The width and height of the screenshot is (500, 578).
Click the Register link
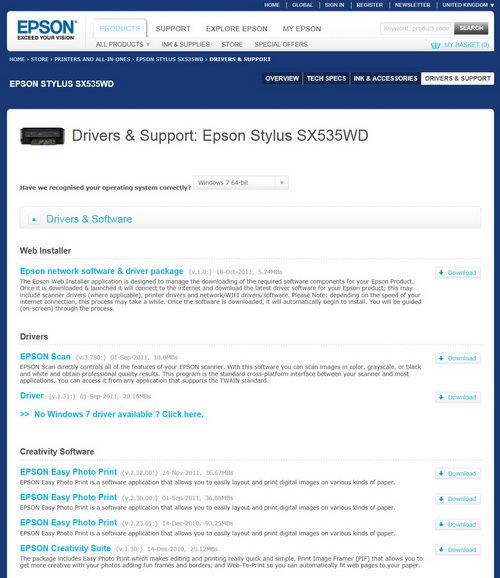(x=369, y=5)
